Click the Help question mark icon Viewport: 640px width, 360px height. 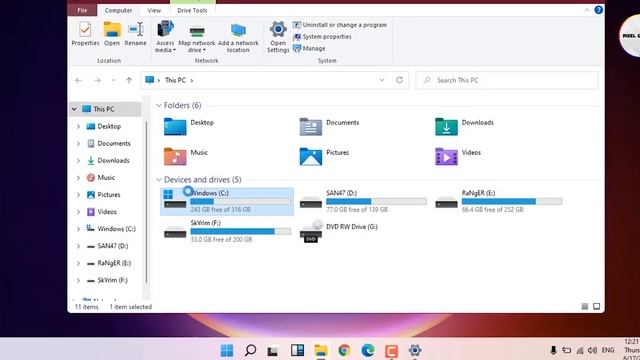click(x=598, y=10)
